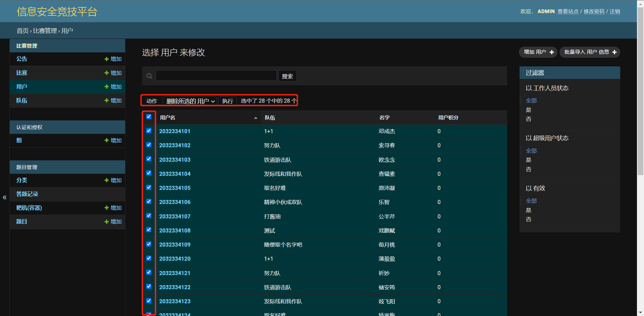Open 组 in sidebar

19,140
